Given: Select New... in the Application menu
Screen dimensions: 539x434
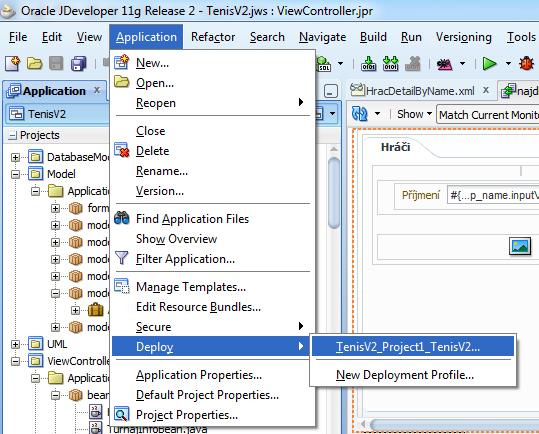Looking at the screenshot, I should [x=212, y=63].
